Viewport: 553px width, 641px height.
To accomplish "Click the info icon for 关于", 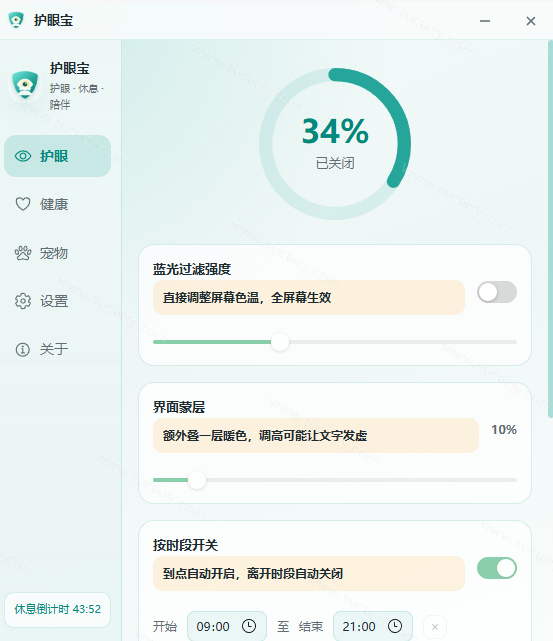I will tap(23, 350).
